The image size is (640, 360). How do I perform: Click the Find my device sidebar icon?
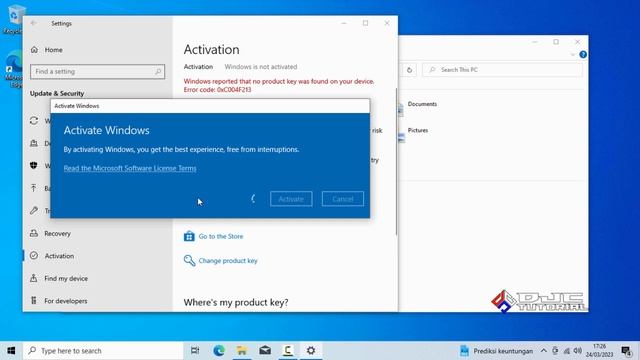34,278
